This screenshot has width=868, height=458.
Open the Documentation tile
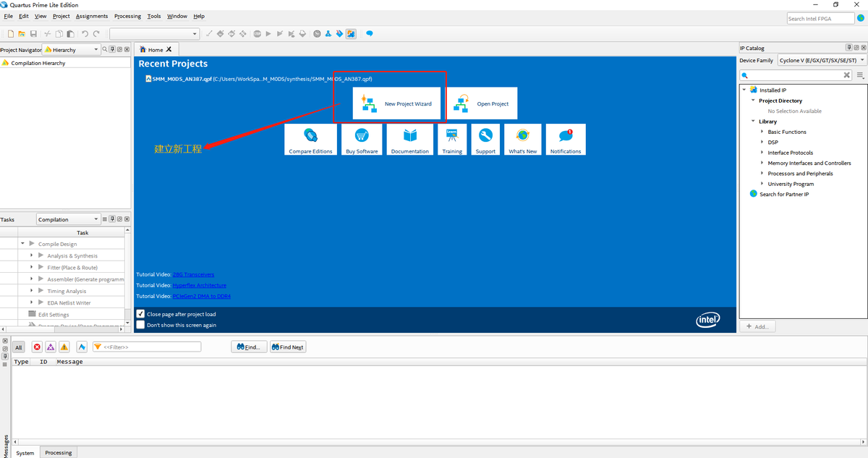coord(410,140)
